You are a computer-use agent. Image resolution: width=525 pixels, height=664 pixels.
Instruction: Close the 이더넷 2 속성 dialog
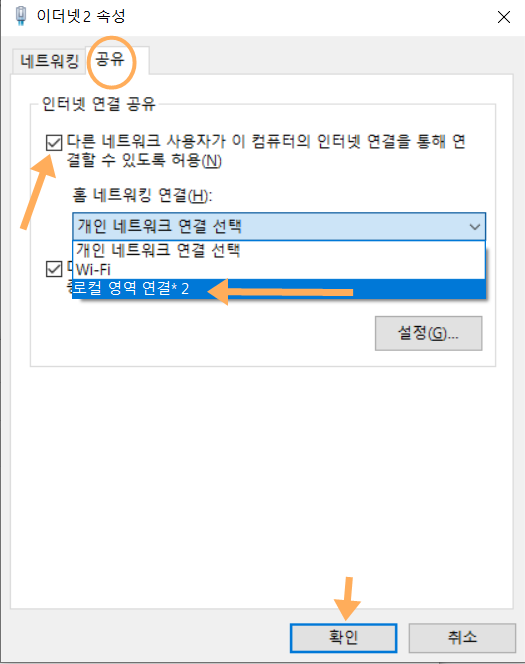pyautogui.click(x=503, y=17)
